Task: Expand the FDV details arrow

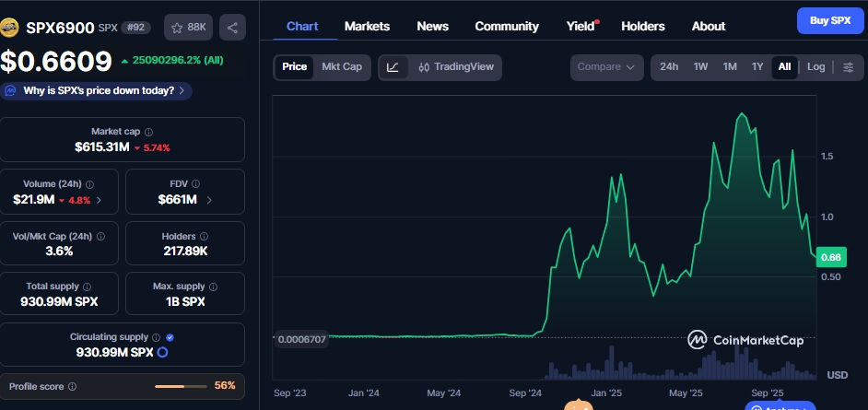Action: click(209, 200)
